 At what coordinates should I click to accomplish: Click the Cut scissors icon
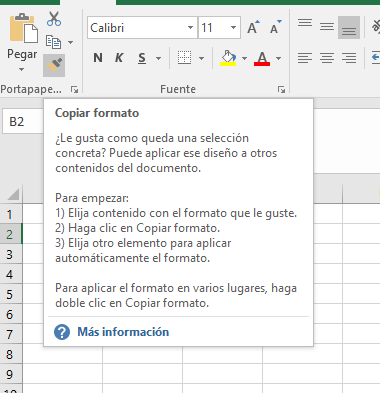click(54, 19)
